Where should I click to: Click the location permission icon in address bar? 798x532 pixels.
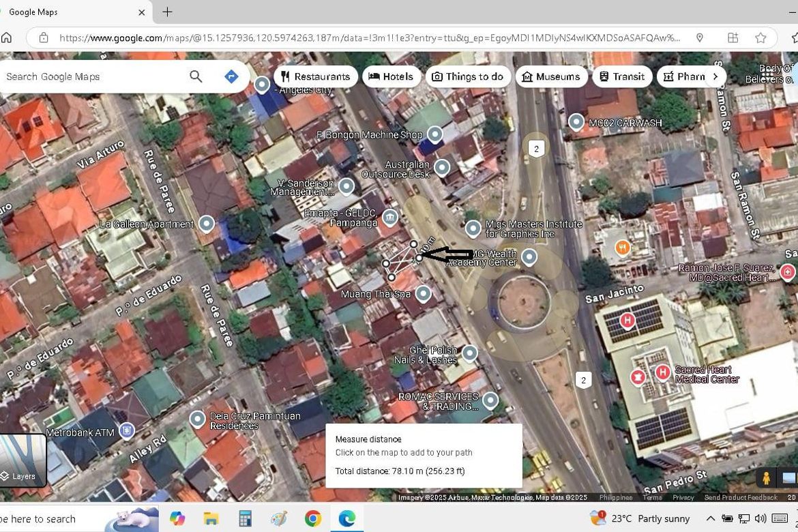point(700,38)
